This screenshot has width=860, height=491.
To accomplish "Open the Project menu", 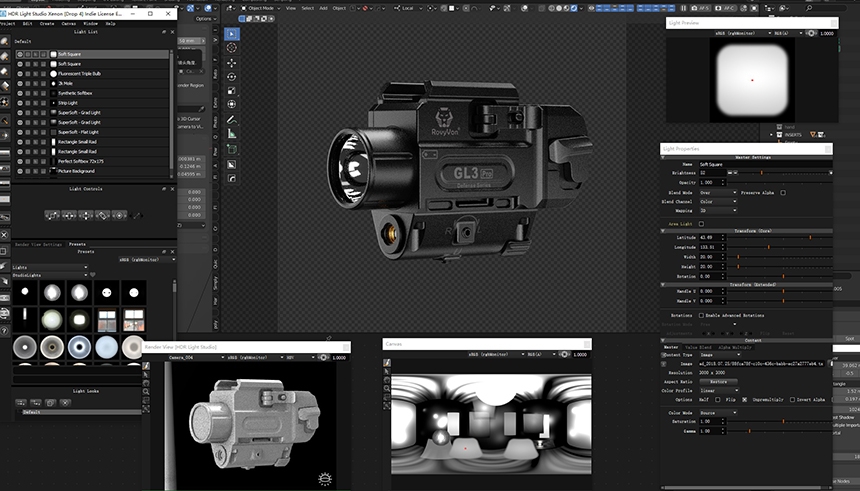I will pos(7,24).
